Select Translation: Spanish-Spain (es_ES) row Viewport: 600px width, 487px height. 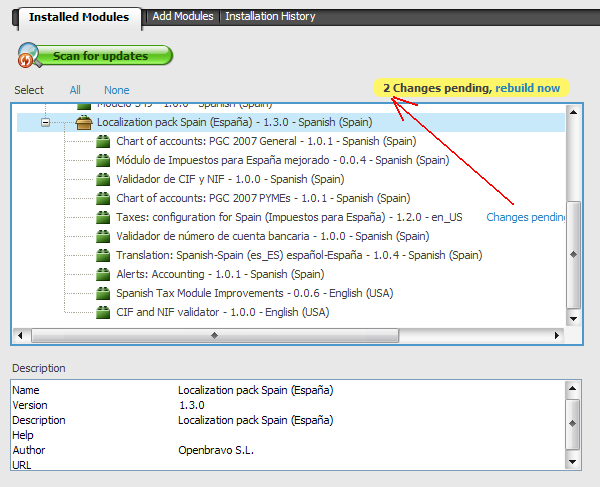[299, 255]
